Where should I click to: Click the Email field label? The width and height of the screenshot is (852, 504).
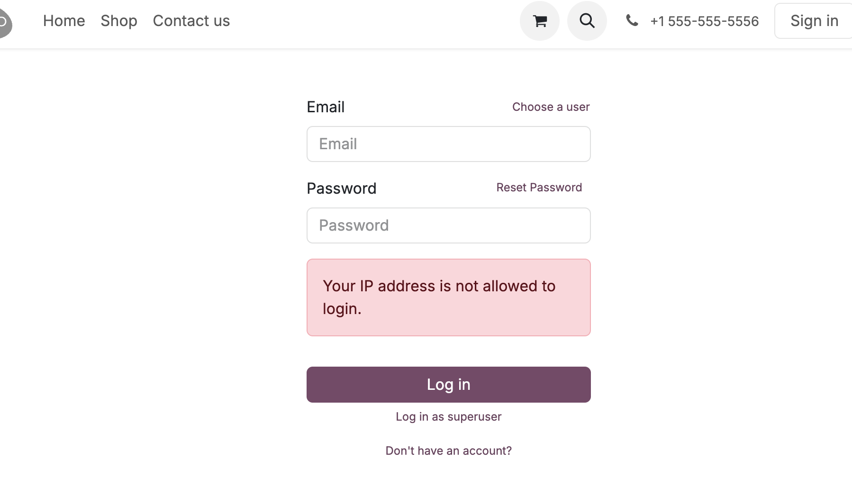(x=326, y=107)
